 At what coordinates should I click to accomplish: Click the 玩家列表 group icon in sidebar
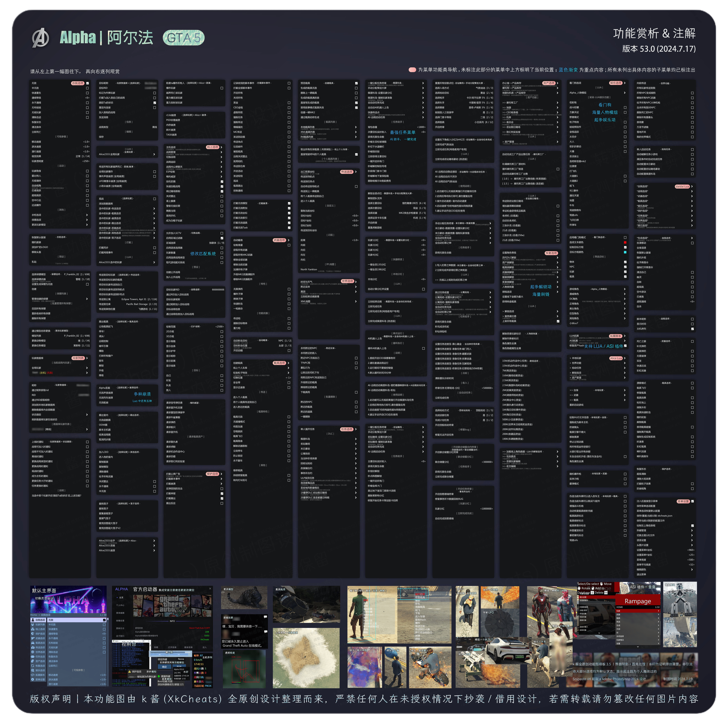[x=33, y=624]
